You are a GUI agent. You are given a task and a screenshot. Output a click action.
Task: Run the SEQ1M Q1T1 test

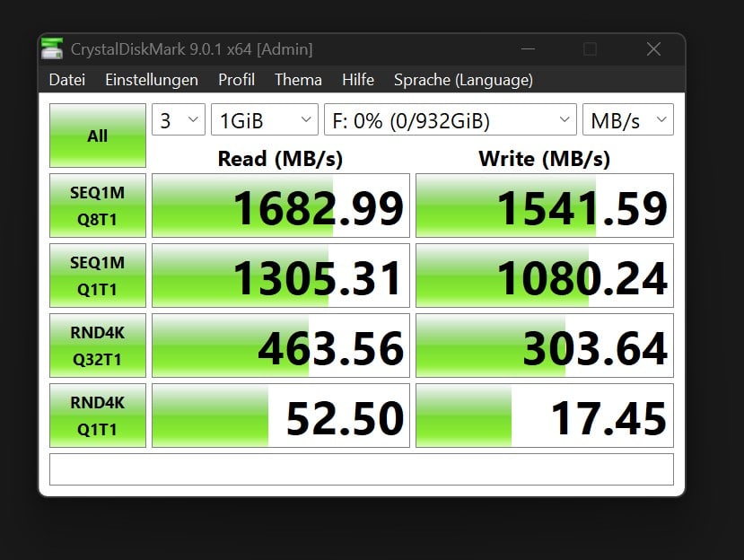(98, 276)
